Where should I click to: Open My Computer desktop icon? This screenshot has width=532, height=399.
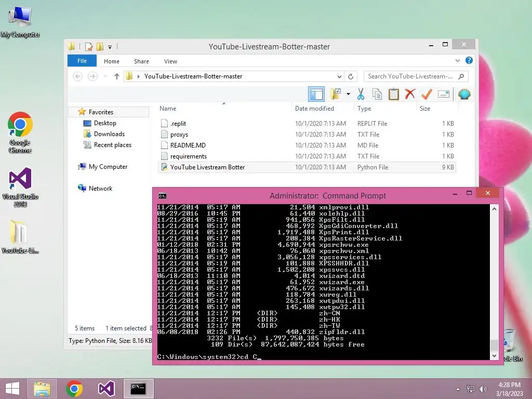click(x=20, y=22)
